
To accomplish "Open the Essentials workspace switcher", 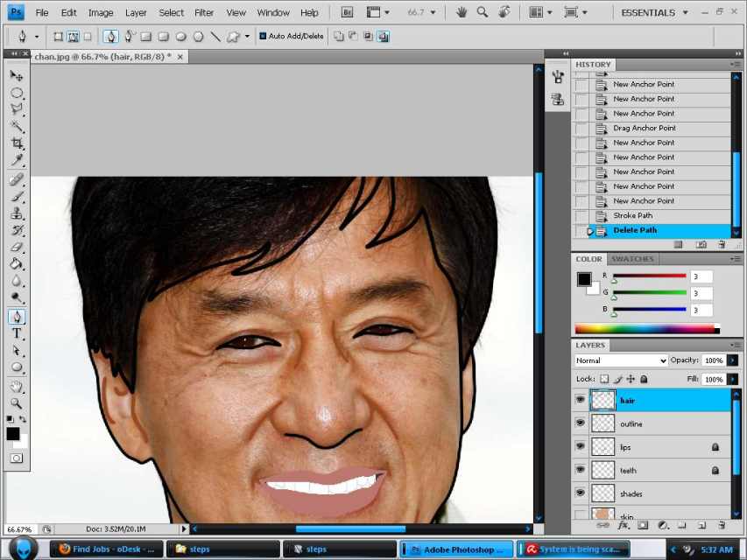I will coord(648,12).
